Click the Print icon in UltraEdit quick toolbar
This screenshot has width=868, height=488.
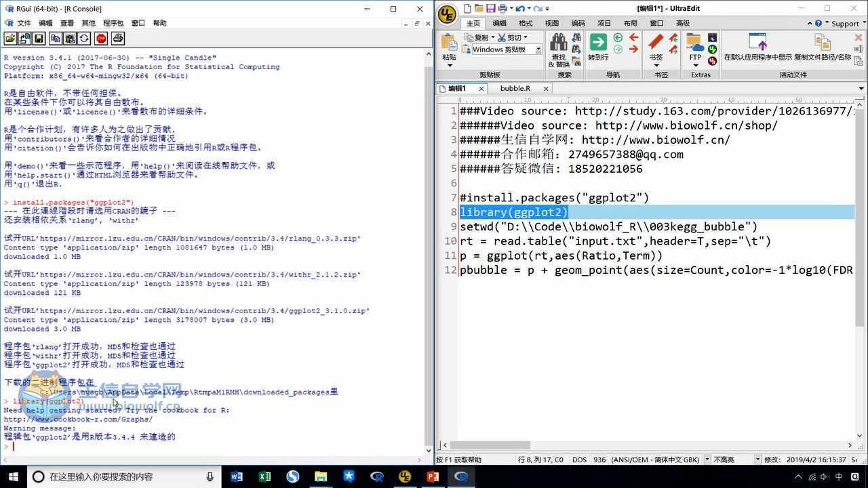tap(502, 8)
